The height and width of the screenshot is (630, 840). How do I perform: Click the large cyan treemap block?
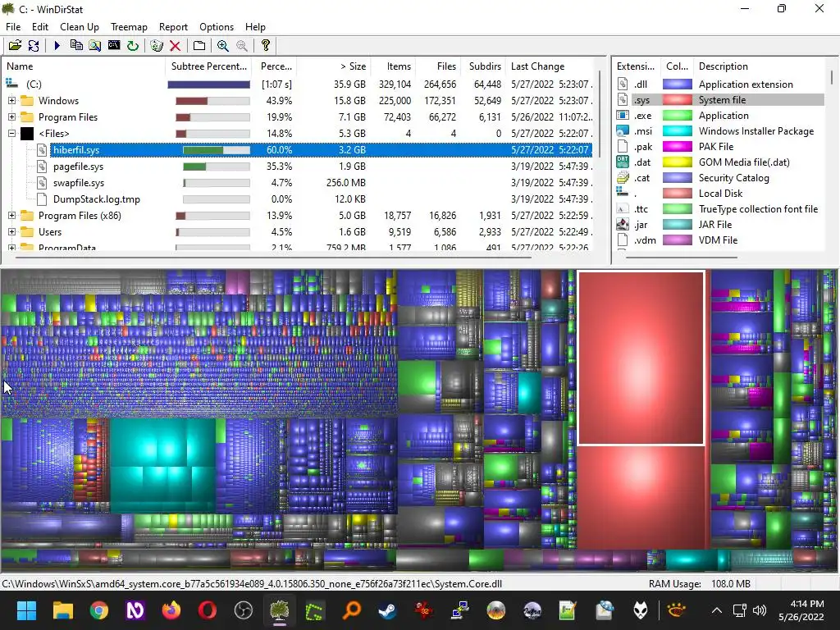[162, 465]
